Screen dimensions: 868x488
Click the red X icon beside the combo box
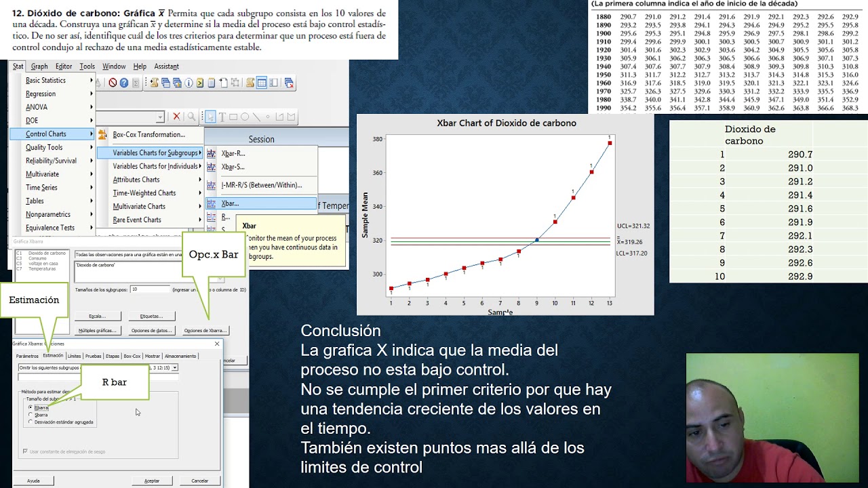pos(176,117)
